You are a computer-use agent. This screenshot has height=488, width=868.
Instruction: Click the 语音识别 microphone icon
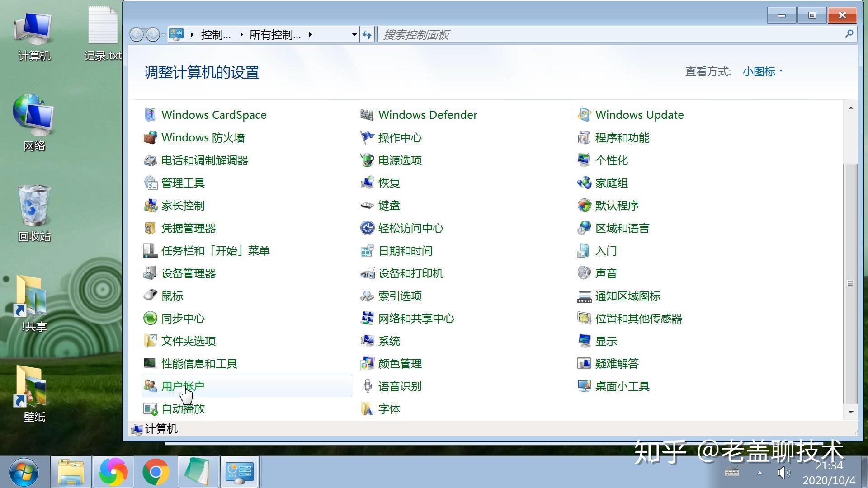click(x=367, y=386)
